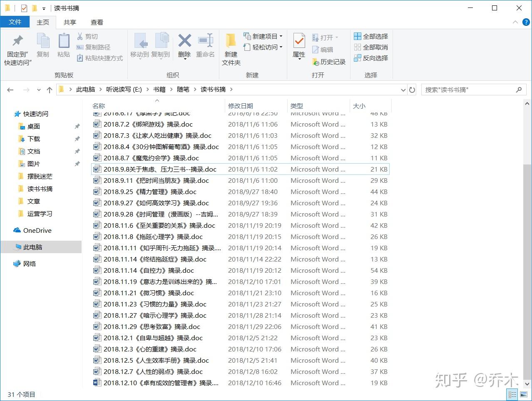The width and height of the screenshot is (532, 401).
Task: Open 下载 in Quick access
Action: pos(33,139)
